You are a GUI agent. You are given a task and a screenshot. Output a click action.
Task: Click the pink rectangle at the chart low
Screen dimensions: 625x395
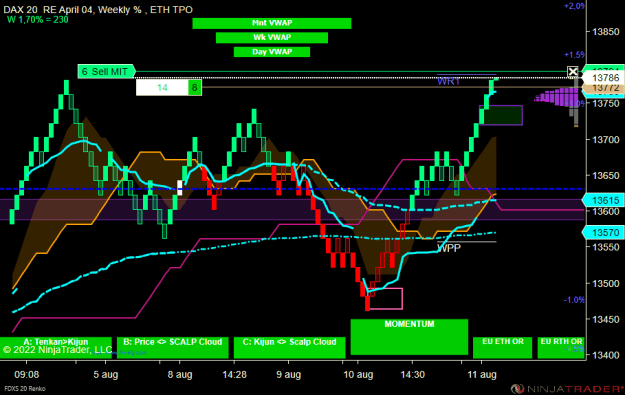[386, 299]
